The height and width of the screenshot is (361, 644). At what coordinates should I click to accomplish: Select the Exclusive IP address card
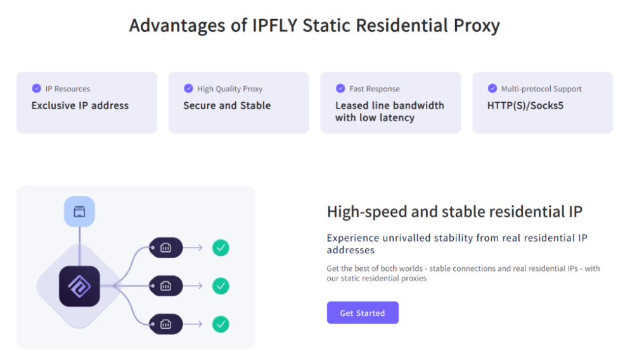pos(87,103)
